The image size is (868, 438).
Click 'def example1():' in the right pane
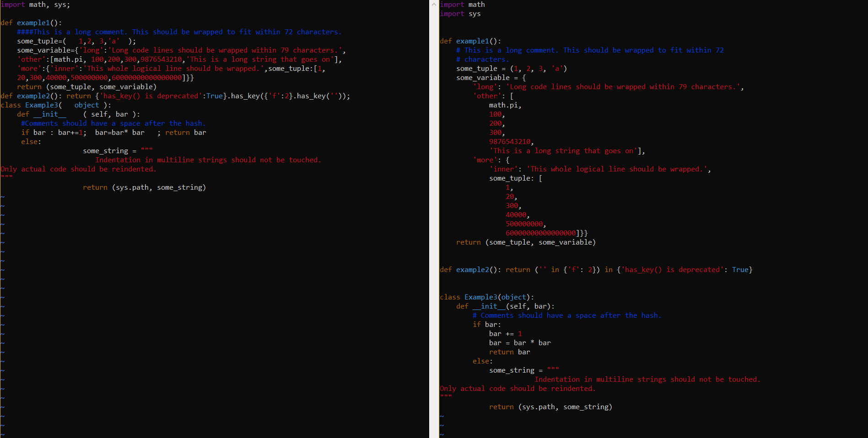[x=470, y=41]
